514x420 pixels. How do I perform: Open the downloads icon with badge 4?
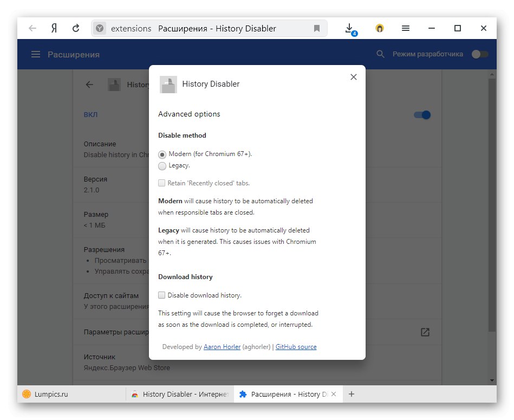[350, 29]
